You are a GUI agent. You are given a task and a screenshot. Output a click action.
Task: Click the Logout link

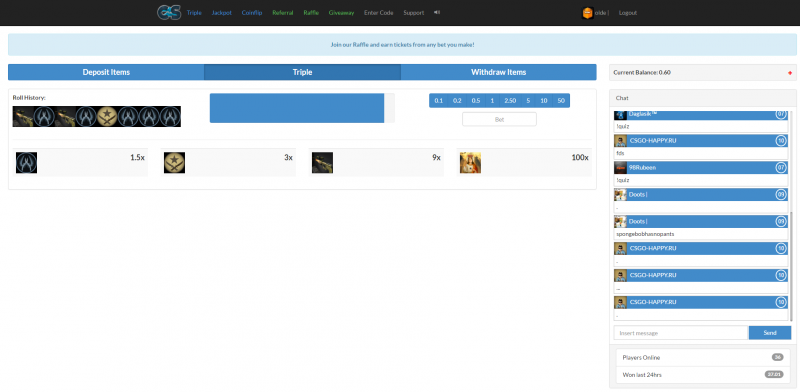[628, 13]
